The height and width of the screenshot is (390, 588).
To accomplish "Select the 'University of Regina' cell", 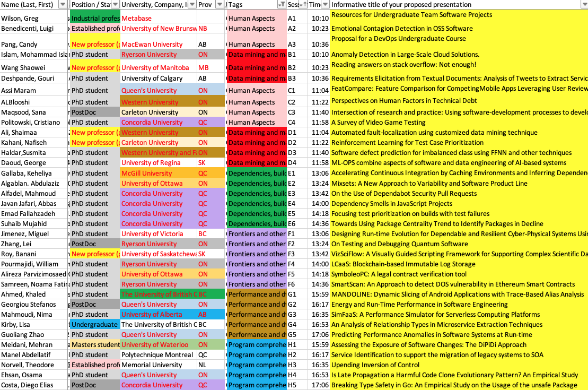I will [159, 163].
